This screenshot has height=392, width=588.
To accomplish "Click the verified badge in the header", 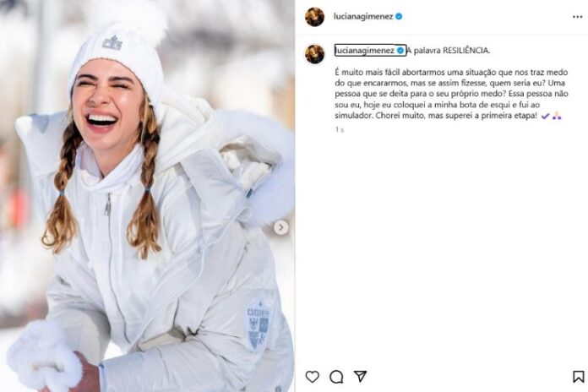I will click(x=399, y=16).
